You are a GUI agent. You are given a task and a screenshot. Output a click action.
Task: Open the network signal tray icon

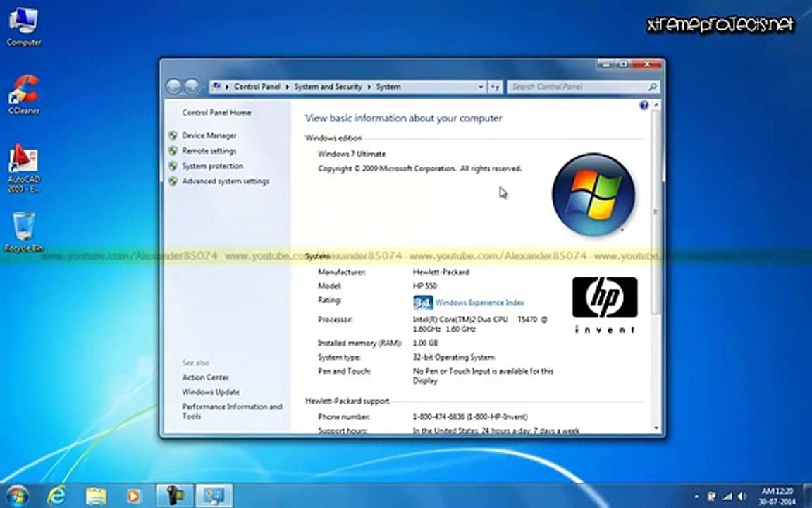click(727, 497)
